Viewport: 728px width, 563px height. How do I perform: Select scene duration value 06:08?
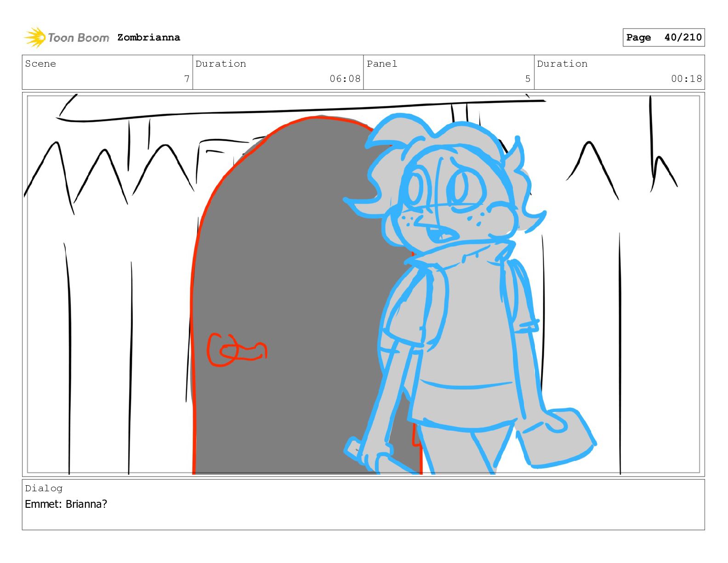[x=345, y=79]
